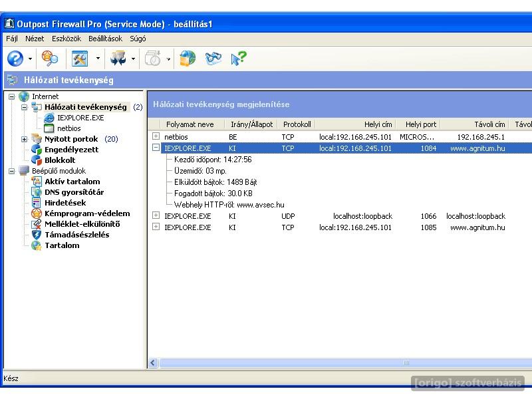Click the Hirdetések icon
The width and height of the screenshot is (532, 399).
pos(37,203)
